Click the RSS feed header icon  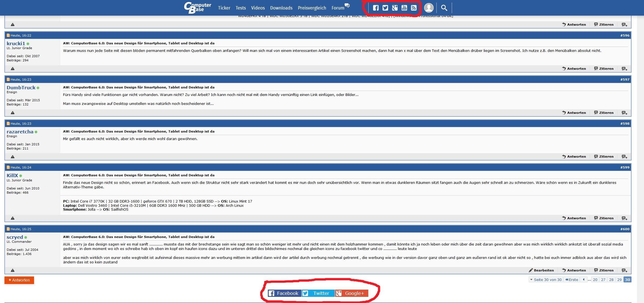pos(414,8)
